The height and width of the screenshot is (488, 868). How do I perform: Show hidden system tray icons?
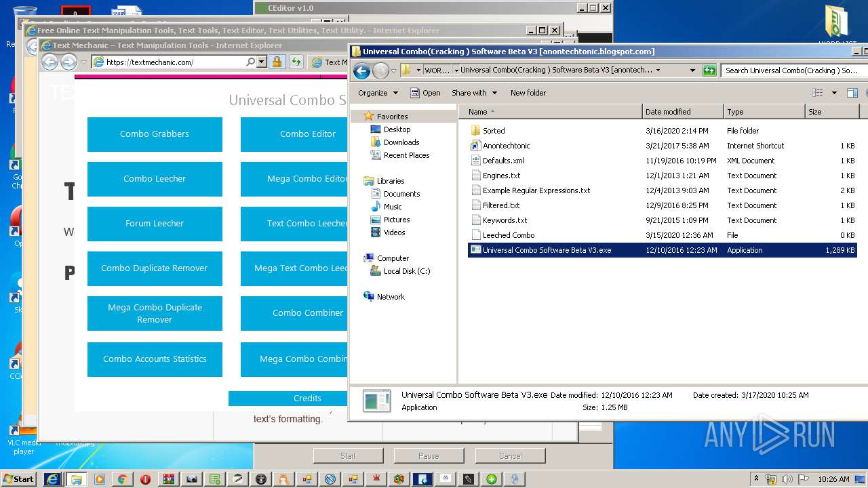coord(756,479)
